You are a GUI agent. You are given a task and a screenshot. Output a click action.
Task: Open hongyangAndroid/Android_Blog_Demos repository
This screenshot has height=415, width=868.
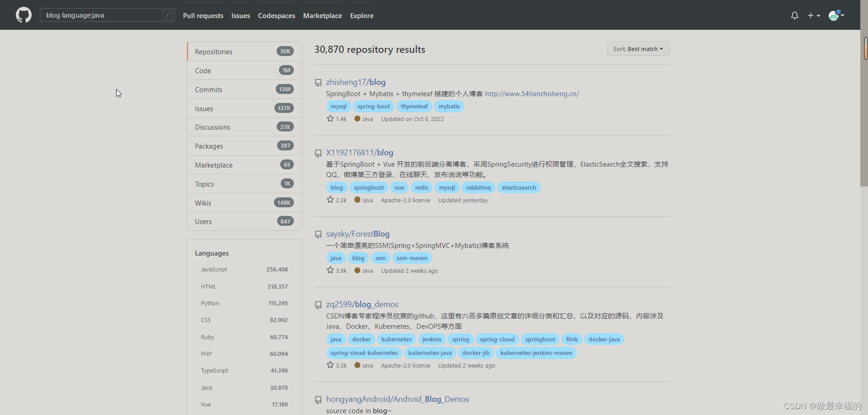tap(398, 399)
